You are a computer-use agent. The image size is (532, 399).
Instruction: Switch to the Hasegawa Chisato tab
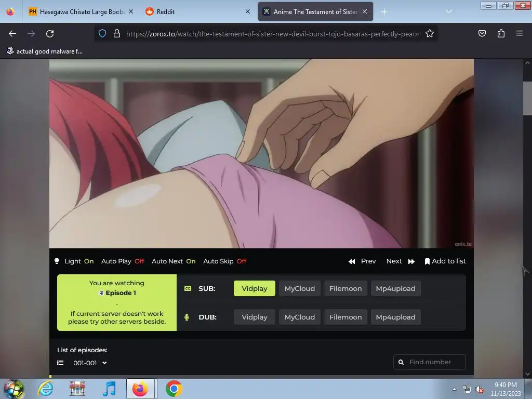coord(81,11)
